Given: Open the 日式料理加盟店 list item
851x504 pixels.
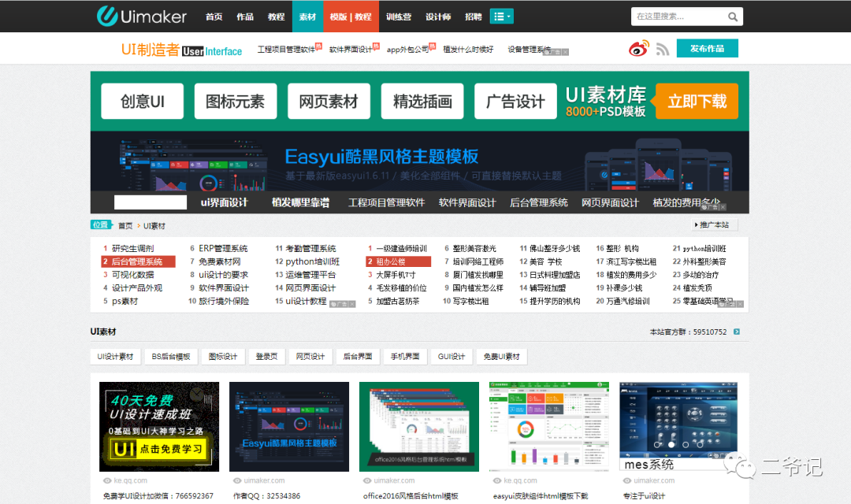Looking at the screenshot, I should click(x=555, y=275).
